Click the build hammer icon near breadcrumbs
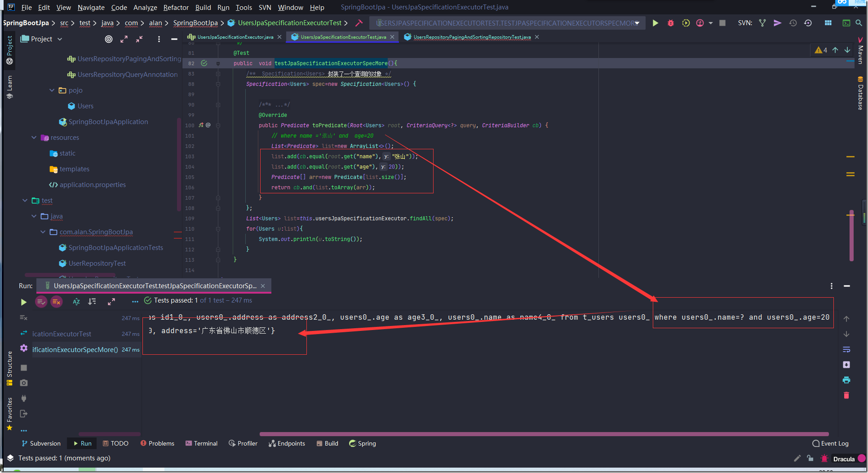The height and width of the screenshot is (473, 868). click(359, 23)
